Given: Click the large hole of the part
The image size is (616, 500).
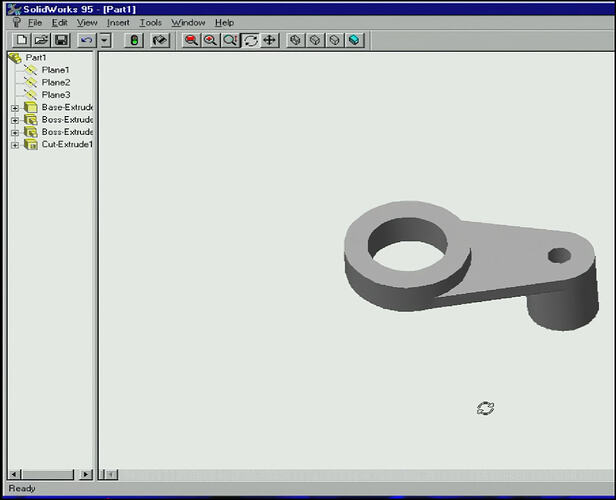Looking at the screenshot, I should pyautogui.click(x=408, y=244).
